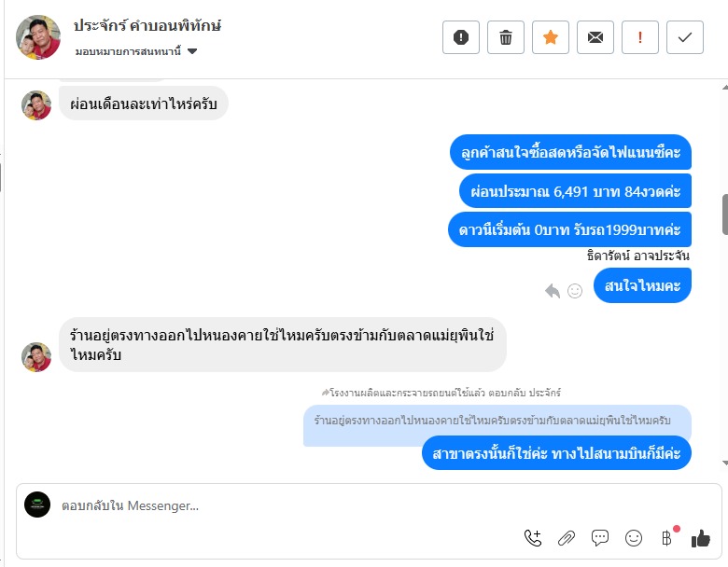Click the baht payment request icon
728x567 pixels.
[667, 538]
